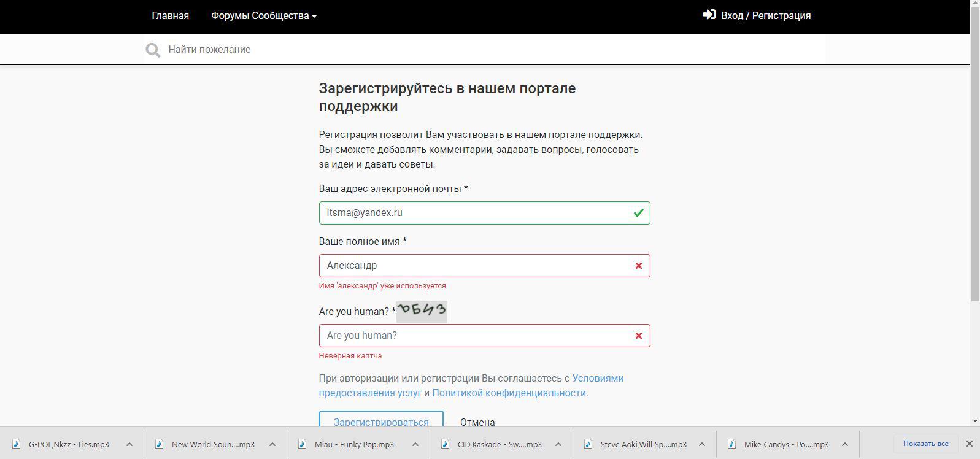The image size is (980, 459).
Task: Open G-POL,Nkzz - Lies.mp3 file icon
Action: (x=17, y=444)
